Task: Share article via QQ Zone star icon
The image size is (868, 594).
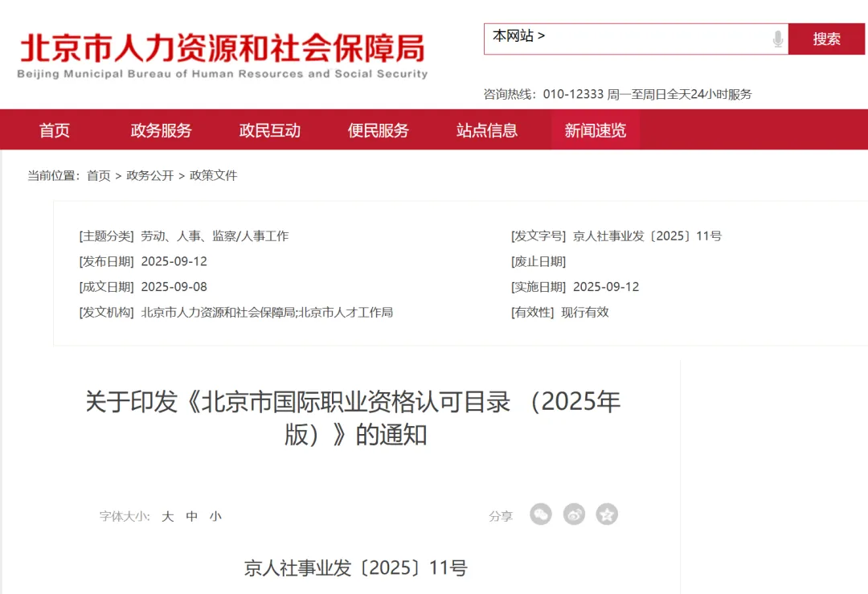Action: coord(607,514)
